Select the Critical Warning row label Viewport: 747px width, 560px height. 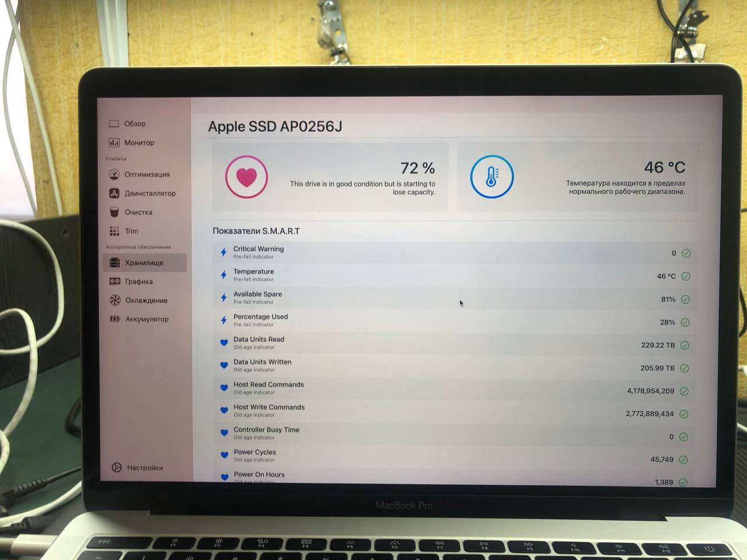[x=259, y=249]
